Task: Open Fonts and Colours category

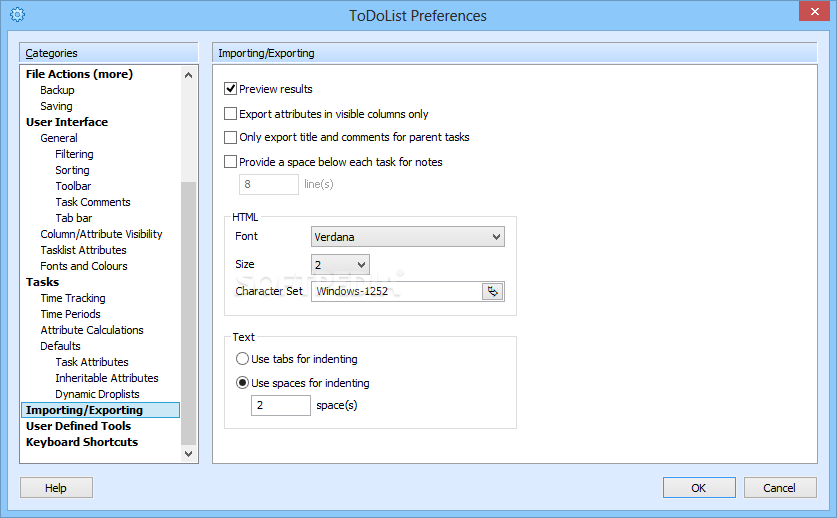Action: click(84, 266)
